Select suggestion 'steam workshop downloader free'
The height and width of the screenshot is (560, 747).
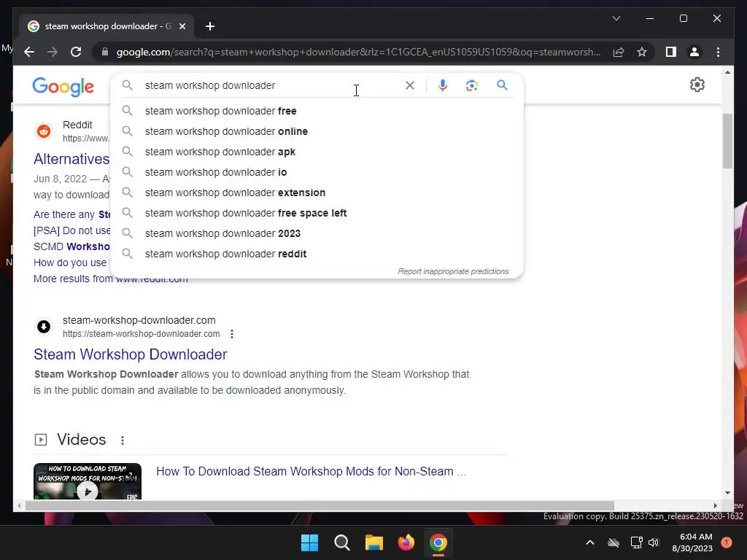tap(317, 111)
